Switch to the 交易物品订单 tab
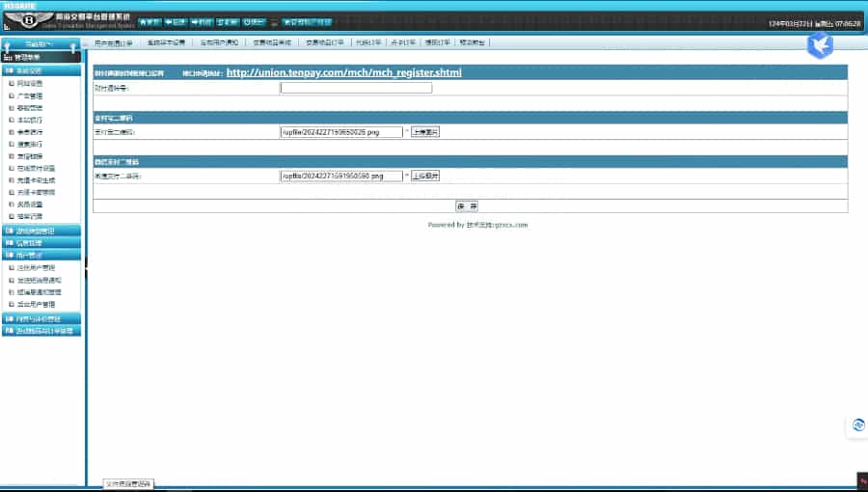868x492 pixels. tap(324, 42)
